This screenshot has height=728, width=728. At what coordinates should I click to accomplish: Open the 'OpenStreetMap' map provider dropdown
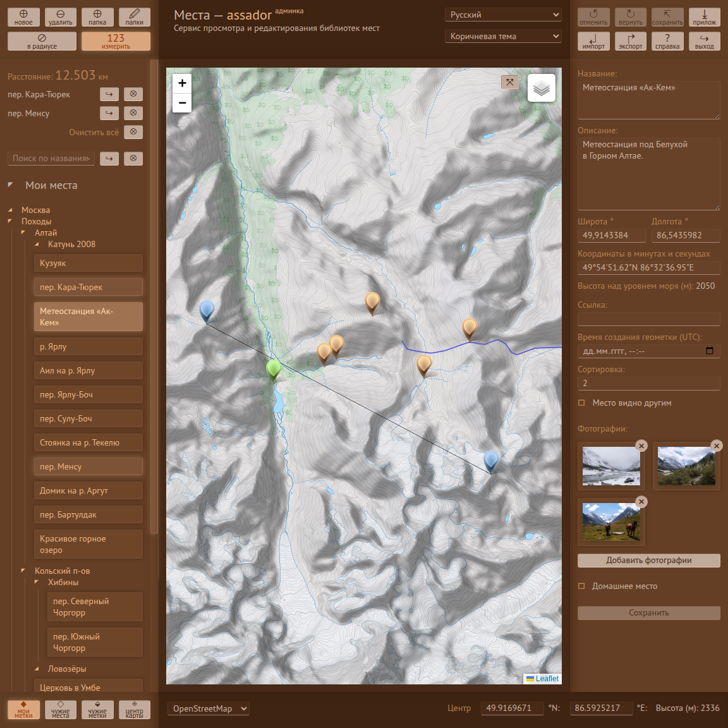(x=209, y=708)
